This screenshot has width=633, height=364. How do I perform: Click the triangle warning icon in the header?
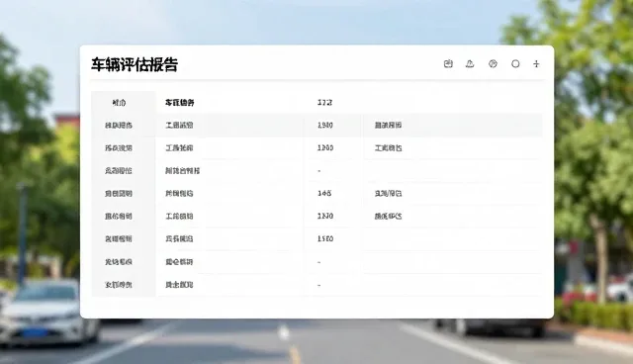(x=470, y=63)
